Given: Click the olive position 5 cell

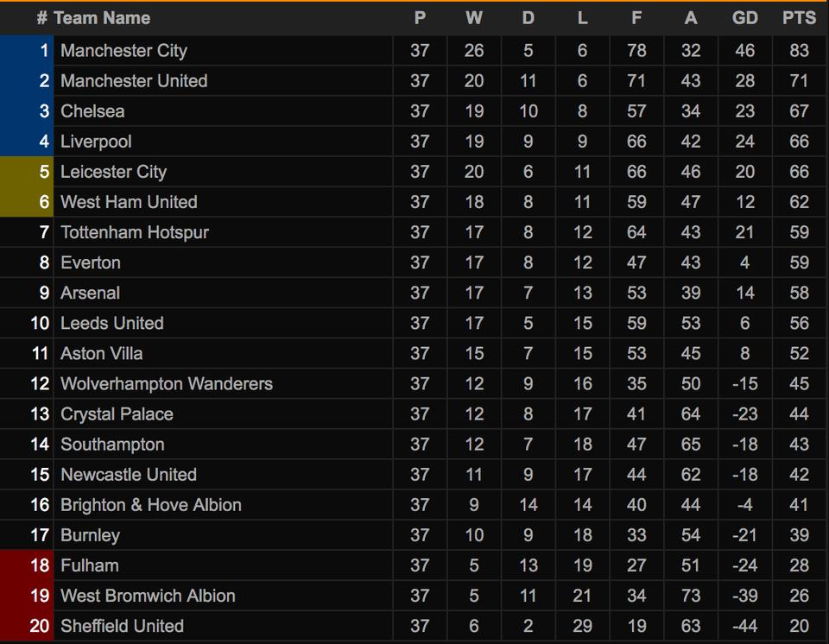Looking at the screenshot, I should [27, 172].
